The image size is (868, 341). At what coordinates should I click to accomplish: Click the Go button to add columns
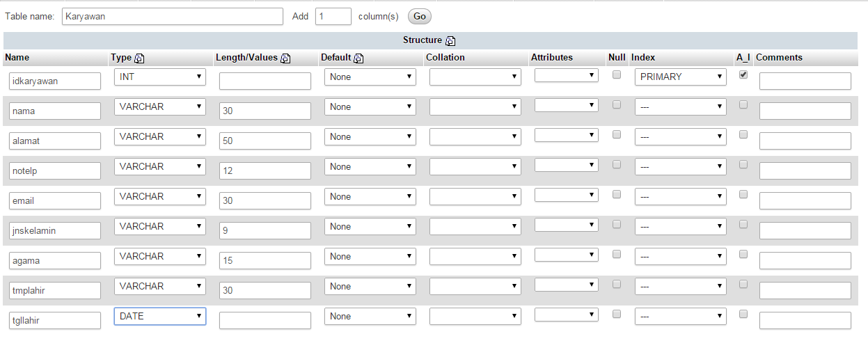420,16
